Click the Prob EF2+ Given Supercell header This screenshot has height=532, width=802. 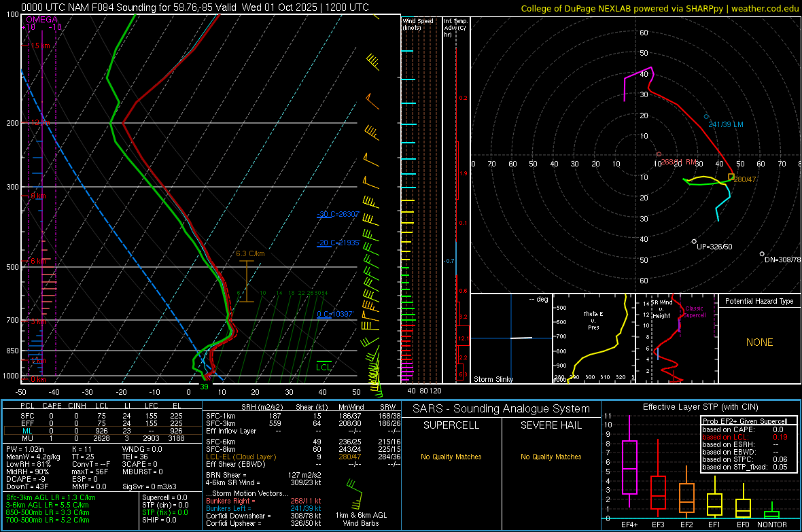pyautogui.click(x=745, y=421)
